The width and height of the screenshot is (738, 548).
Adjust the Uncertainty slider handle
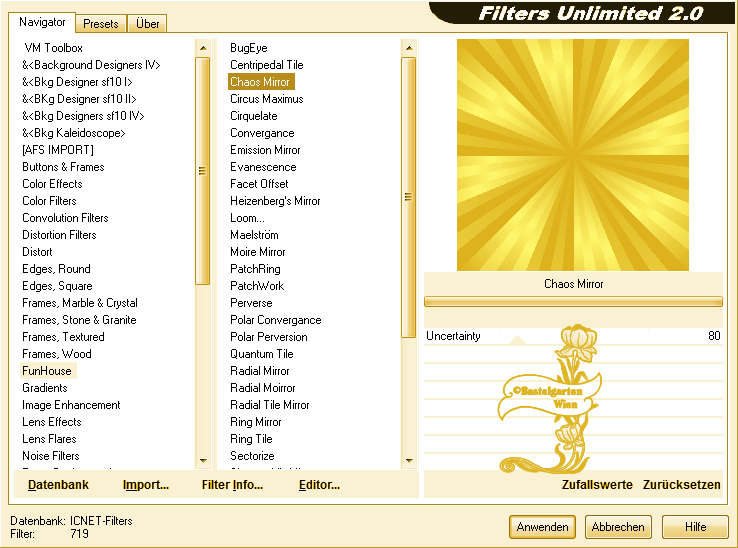pos(517,340)
